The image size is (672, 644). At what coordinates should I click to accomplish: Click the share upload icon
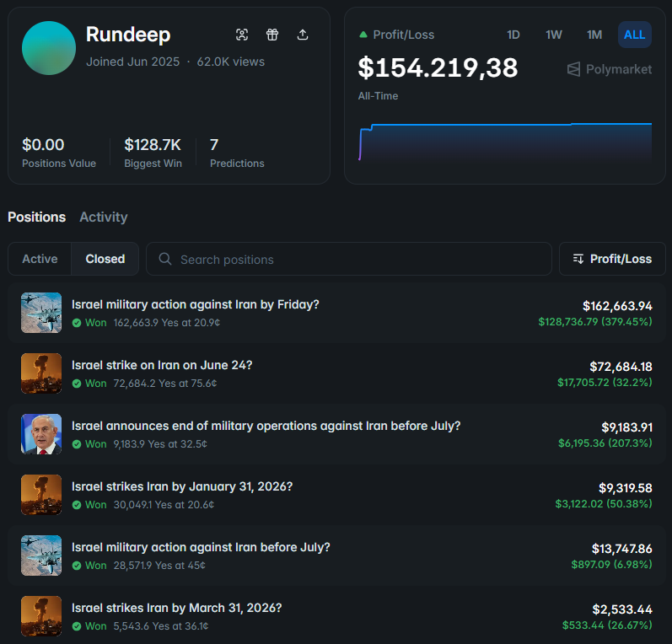click(303, 35)
